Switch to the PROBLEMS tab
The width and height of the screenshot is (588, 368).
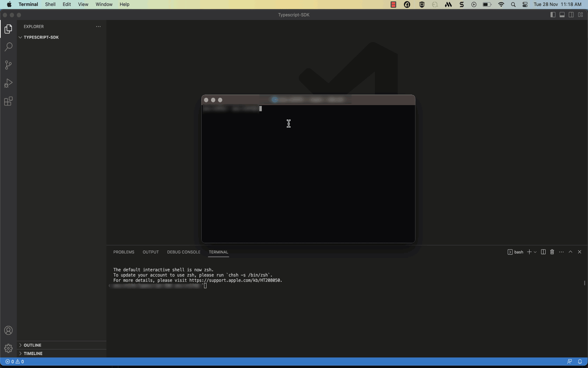[124, 252]
